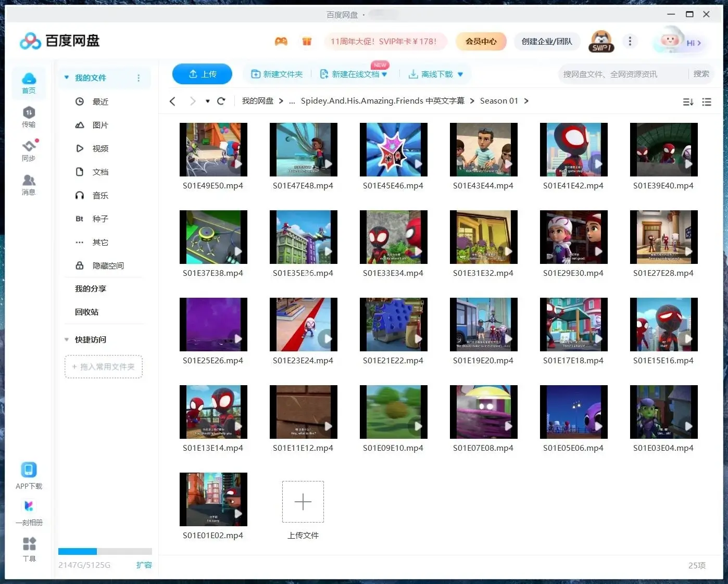This screenshot has width=728, height=584.
Task: Select 视频 category in sidebar
Action: tap(100, 148)
